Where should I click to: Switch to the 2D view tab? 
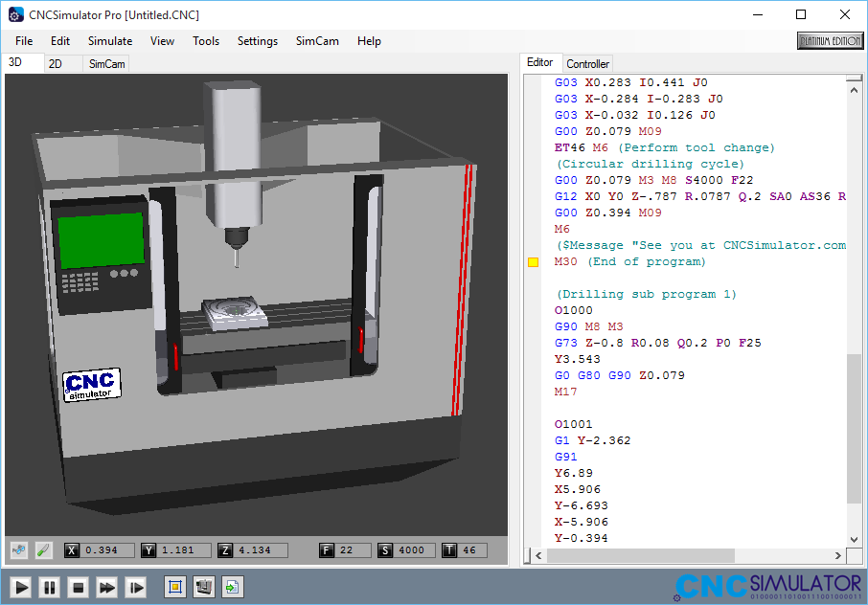click(x=56, y=63)
